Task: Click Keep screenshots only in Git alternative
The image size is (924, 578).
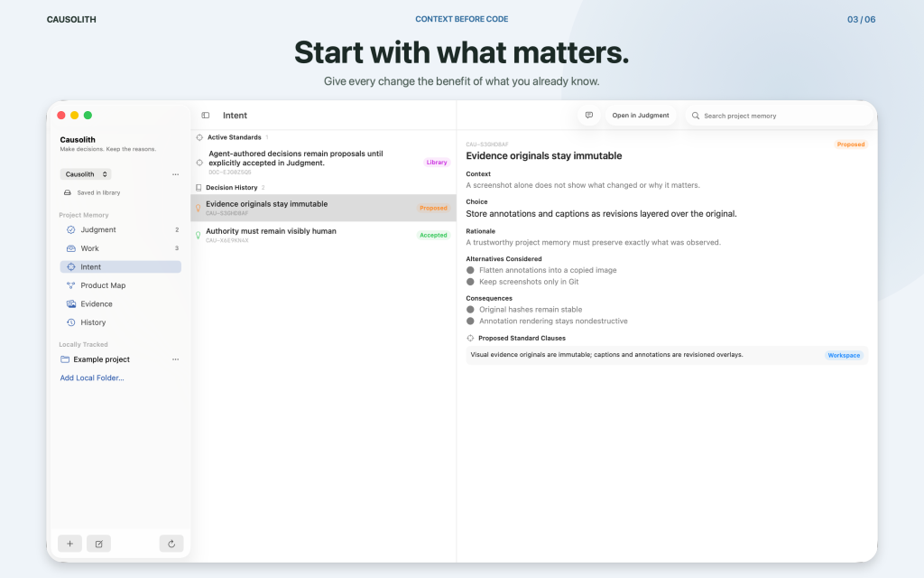Action: click(529, 282)
